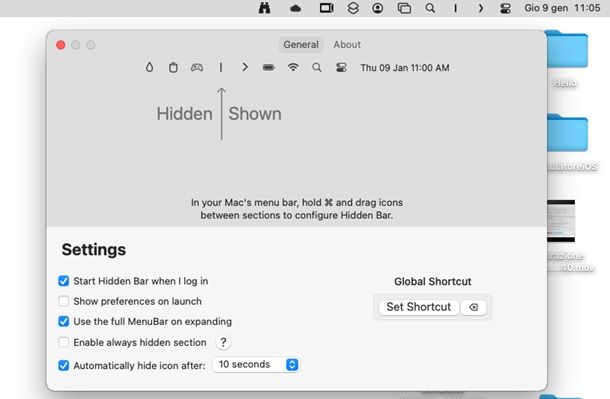Click the Set Shortcut button
The image size is (610, 399).
coord(419,307)
